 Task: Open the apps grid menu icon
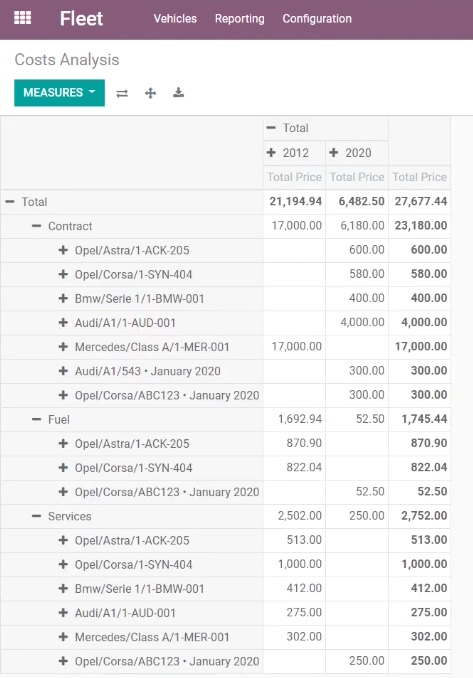[22, 18]
